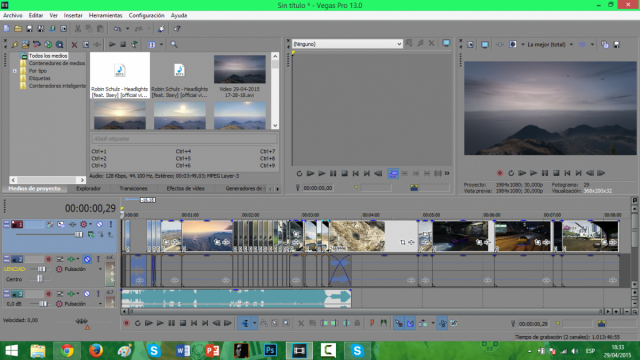The height and width of the screenshot is (360, 640).
Task: Click Get Media from Web icon
Action: [60, 44]
